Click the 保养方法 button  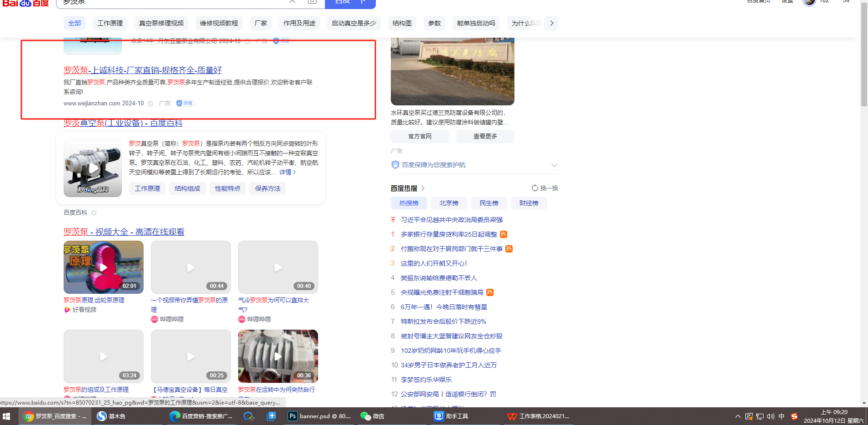(x=268, y=188)
